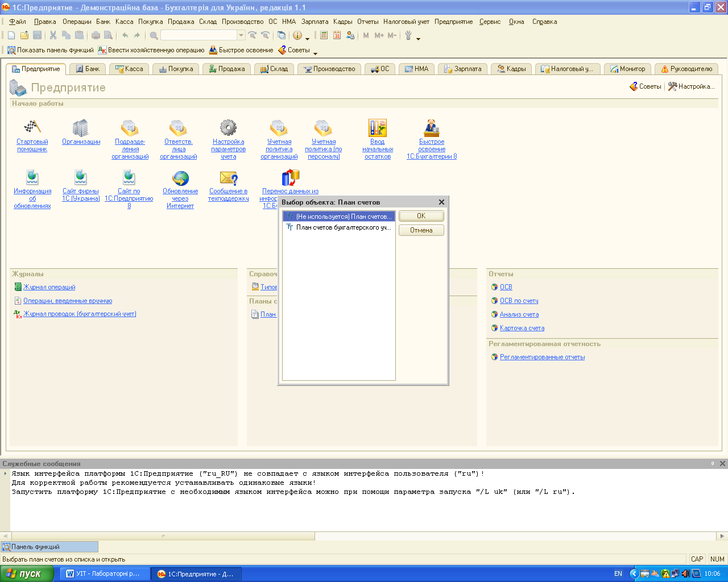Click the search text input field

[198, 35]
